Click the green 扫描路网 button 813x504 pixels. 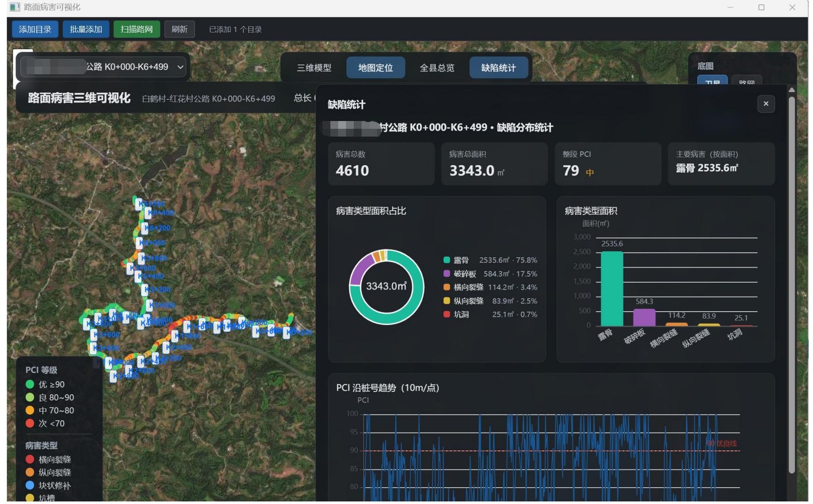[137, 29]
